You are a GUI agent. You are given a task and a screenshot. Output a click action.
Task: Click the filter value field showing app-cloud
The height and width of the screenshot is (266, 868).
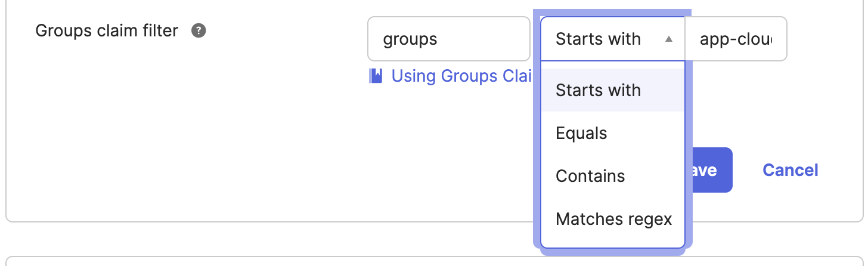[x=735, y=39]
